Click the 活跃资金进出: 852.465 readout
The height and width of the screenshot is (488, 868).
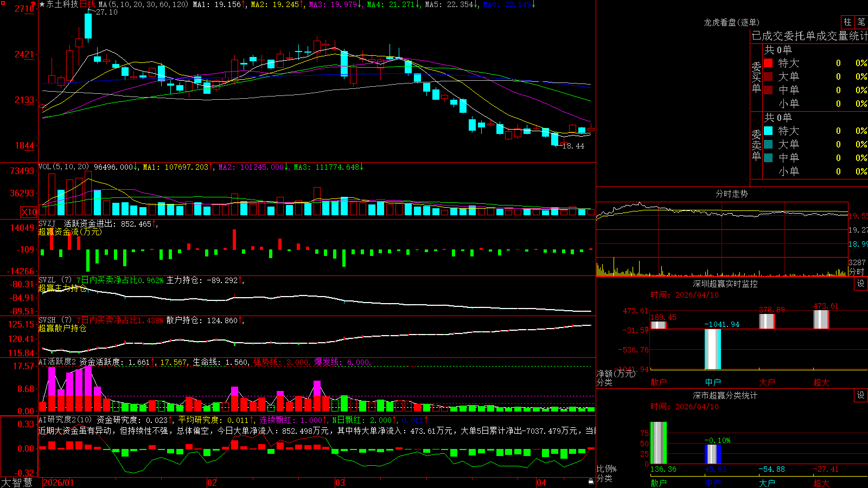110,224
